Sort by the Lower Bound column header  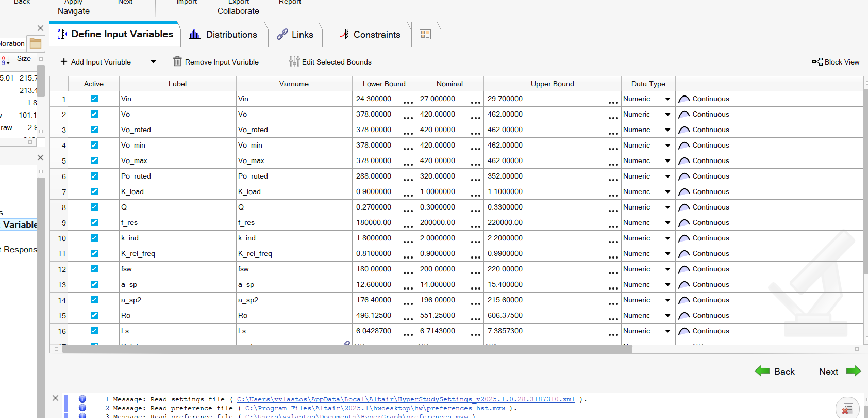point(384,84)
